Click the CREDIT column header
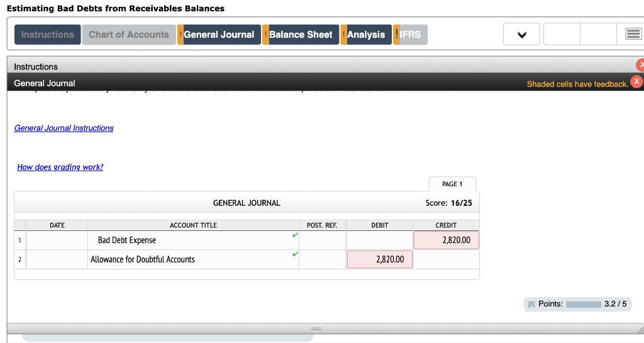 coord(446,225)
